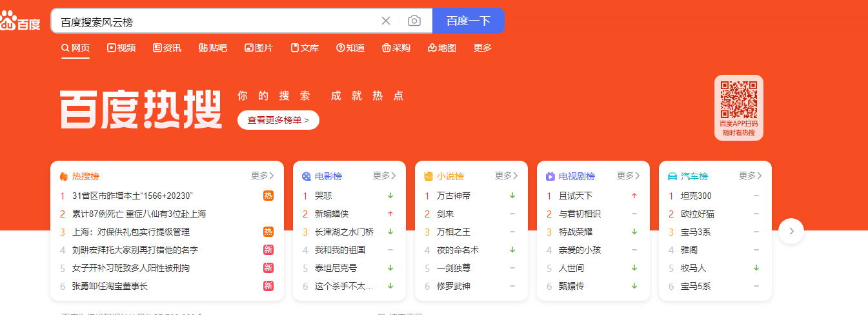
Task: Click the 新 badge on 刘畊宏 item
Action: click(x=268, y=250)
